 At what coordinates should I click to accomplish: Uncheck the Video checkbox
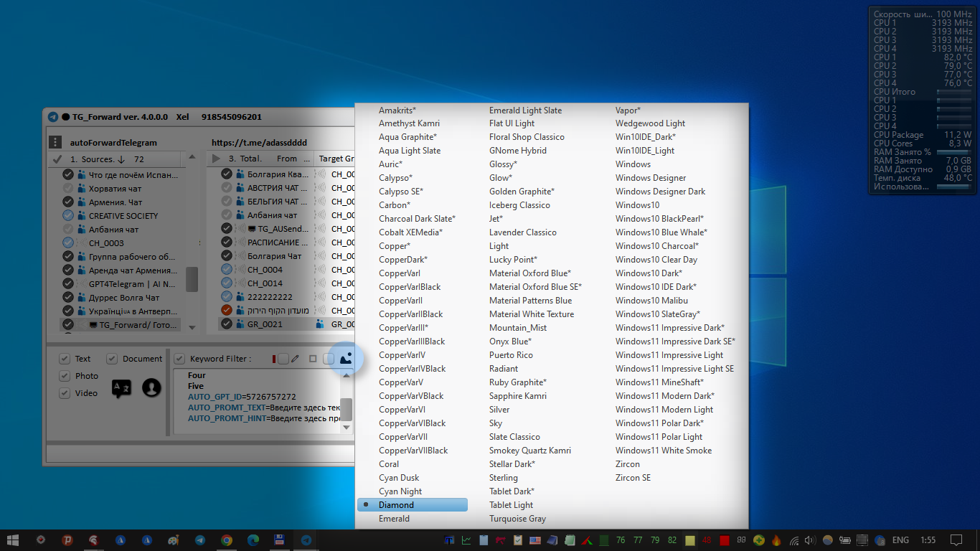(x=64, y=393)
